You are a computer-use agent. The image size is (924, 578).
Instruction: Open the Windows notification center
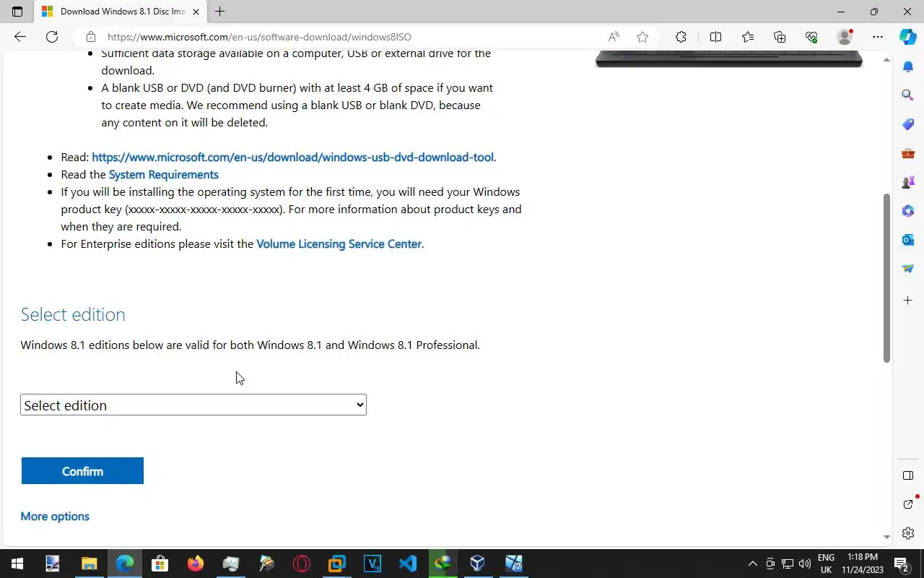[901, 564]
